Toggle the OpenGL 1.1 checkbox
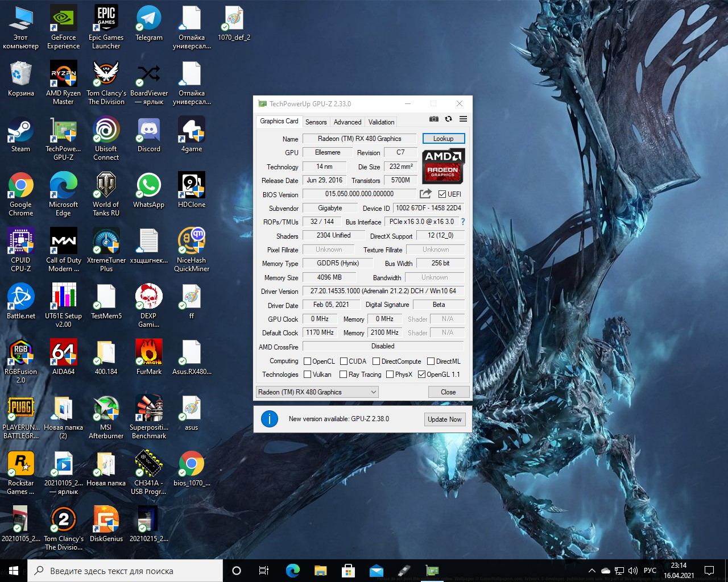 tap(422, 375)
